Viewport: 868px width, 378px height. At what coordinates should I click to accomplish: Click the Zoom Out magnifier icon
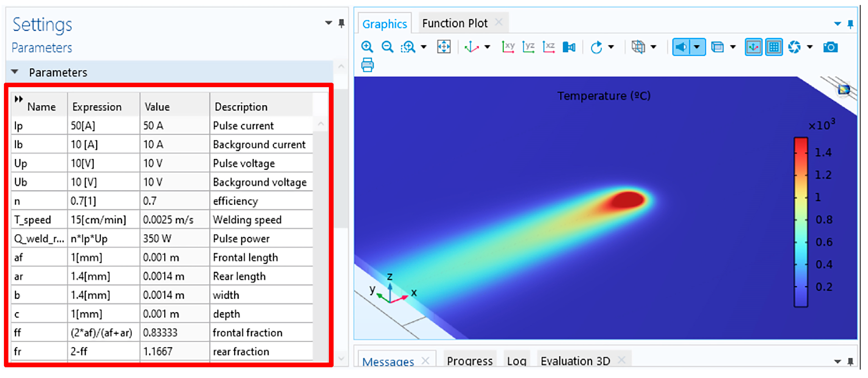click(387, 47)
